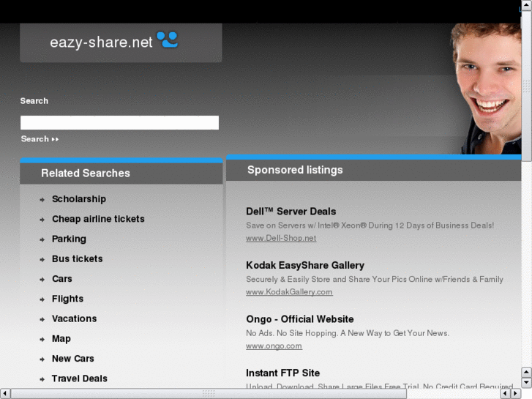Click arrow bullet beside Cheap airline tickets

click(x=42, y=220)
